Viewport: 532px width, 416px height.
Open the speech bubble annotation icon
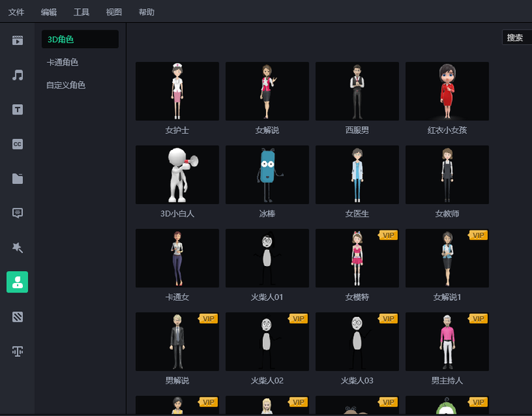[17, 213]
